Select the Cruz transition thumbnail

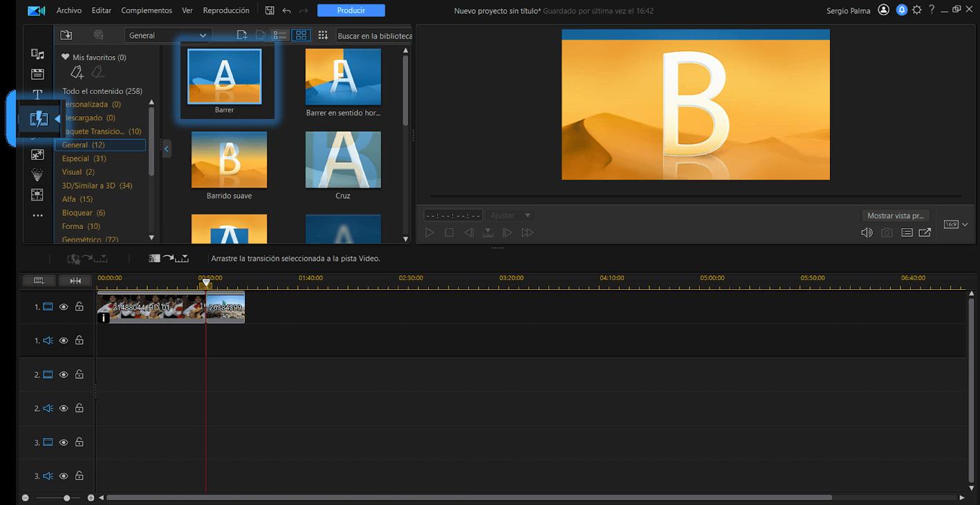tap(343, 160)
